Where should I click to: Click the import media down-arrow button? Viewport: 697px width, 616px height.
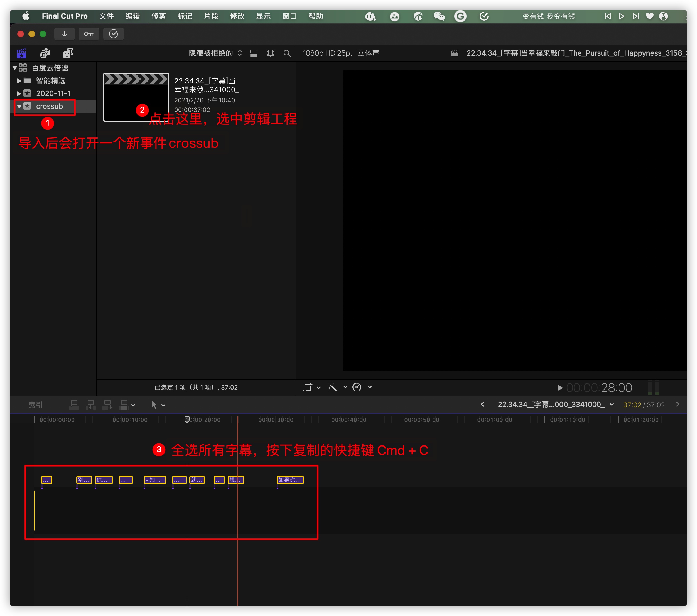pos(65,34)
